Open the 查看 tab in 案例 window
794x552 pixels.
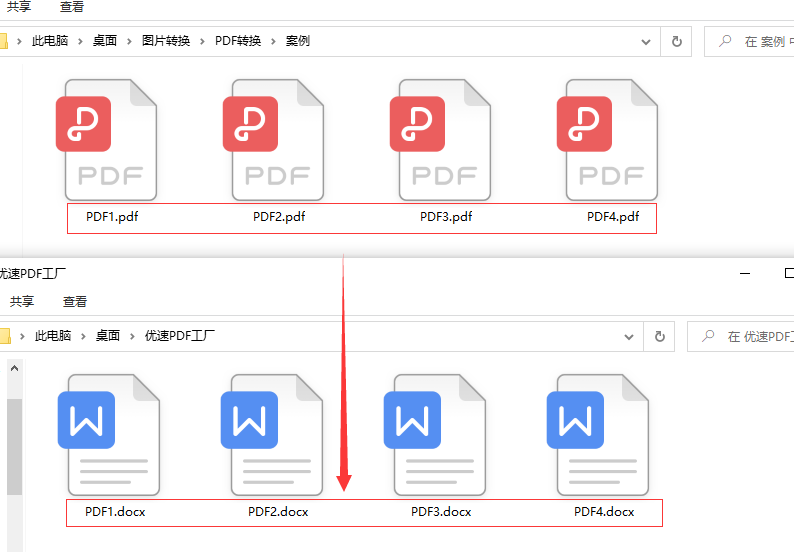[x=71, y=7]
